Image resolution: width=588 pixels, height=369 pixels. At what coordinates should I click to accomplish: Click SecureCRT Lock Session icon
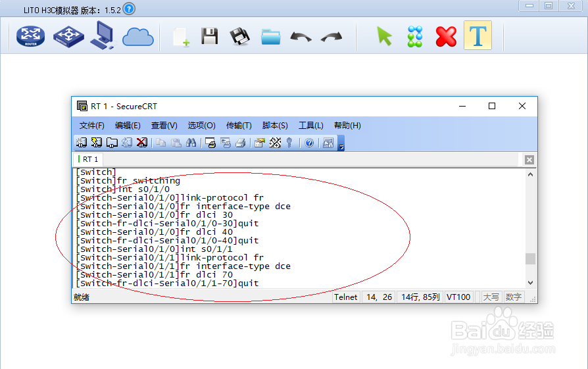point(328,143)
